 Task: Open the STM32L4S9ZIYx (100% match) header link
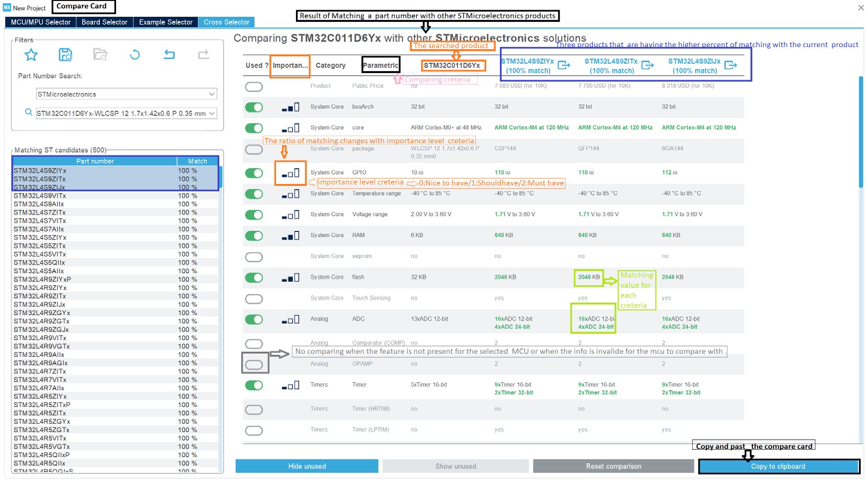pyautogui.click(x=528, y=66)
